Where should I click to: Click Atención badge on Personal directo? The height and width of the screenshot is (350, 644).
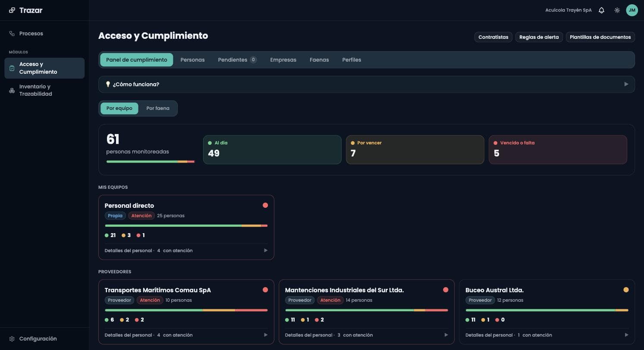[141, 216]
